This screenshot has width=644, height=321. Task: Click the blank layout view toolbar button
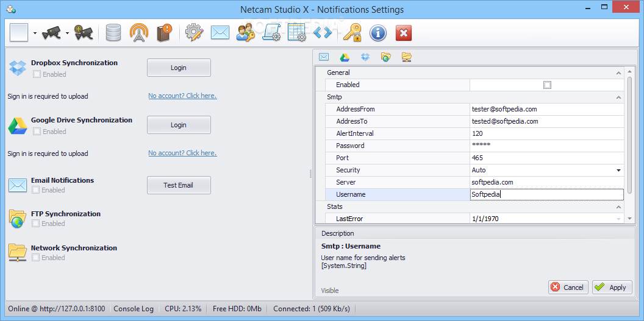tap(19, 32)
